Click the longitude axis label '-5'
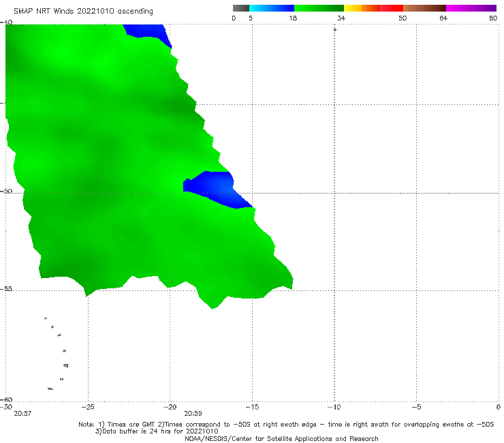The image size is (504, 443). click(x=416, y=407)
